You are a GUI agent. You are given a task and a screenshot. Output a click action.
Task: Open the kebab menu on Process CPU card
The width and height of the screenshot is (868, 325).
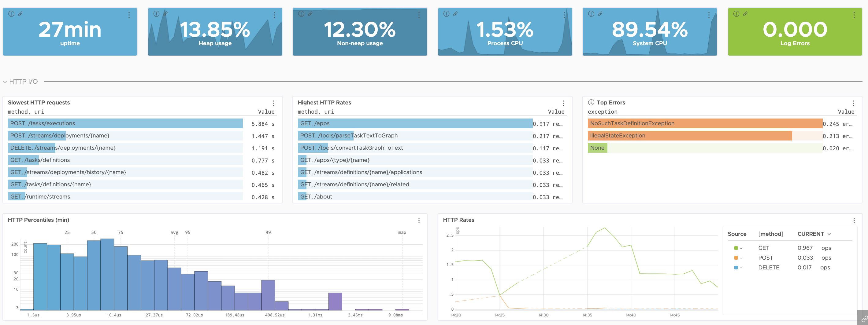[564, 15]
